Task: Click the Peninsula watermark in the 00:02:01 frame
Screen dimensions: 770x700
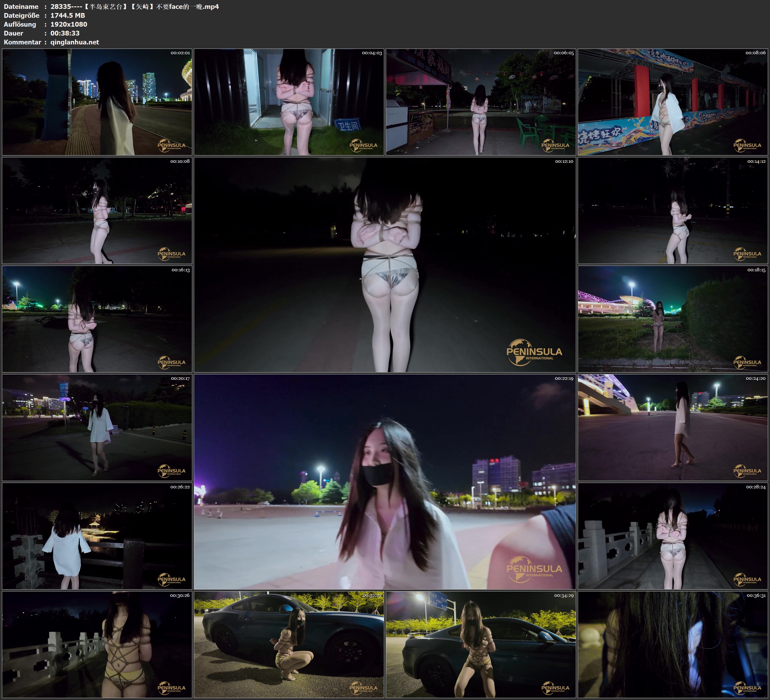Action: click(x=172, y=146)
